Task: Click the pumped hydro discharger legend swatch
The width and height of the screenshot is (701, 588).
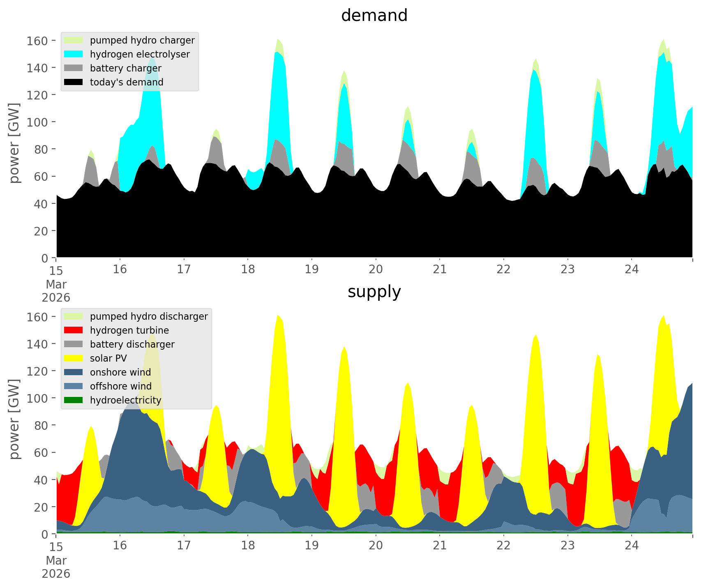Action: (x=73, y=316)
